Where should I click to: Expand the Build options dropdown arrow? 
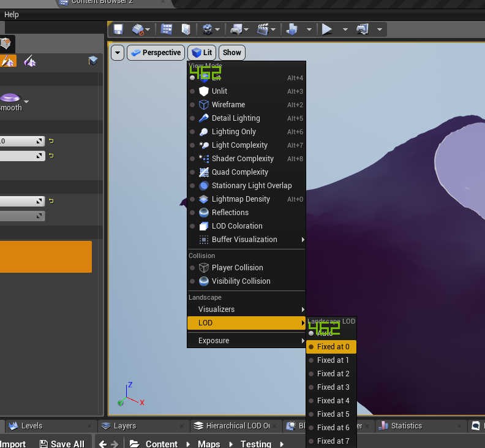(x=309, y=29)
